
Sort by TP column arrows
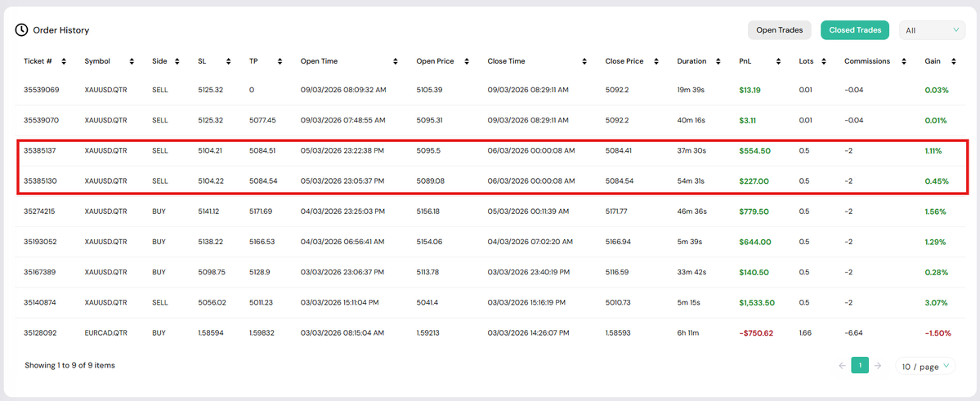tap(280, 61)
